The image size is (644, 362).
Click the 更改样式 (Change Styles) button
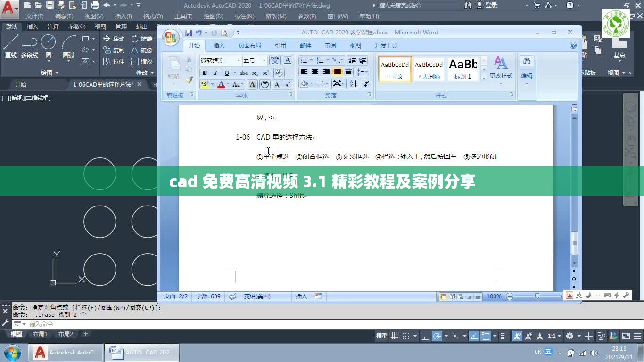click(x=501, y=68)
